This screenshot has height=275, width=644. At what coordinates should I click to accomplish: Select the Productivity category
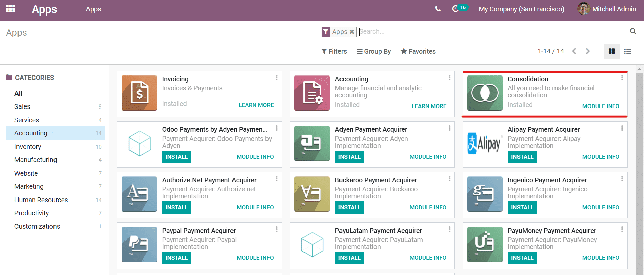[x=55, y=213]
